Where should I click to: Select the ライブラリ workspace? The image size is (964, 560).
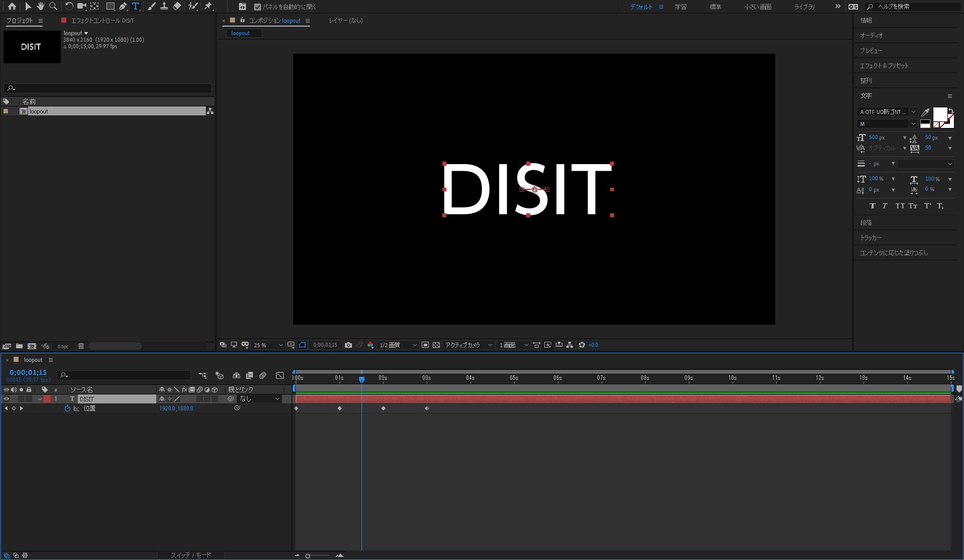click(804, 7)
